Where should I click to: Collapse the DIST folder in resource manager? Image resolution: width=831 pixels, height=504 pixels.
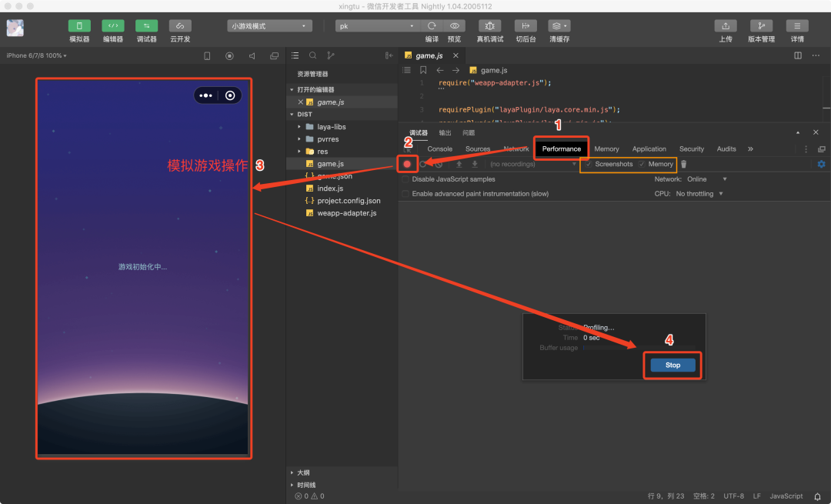pos(292,114)
